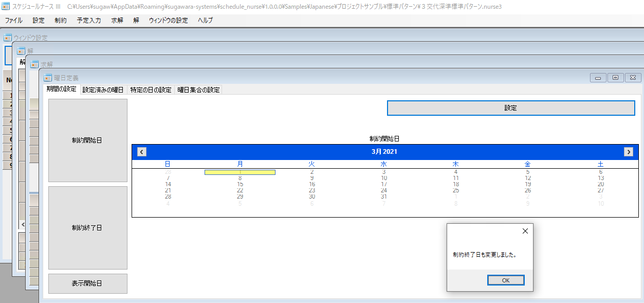Select March 26 in the calendar

(x=528, y=190)
